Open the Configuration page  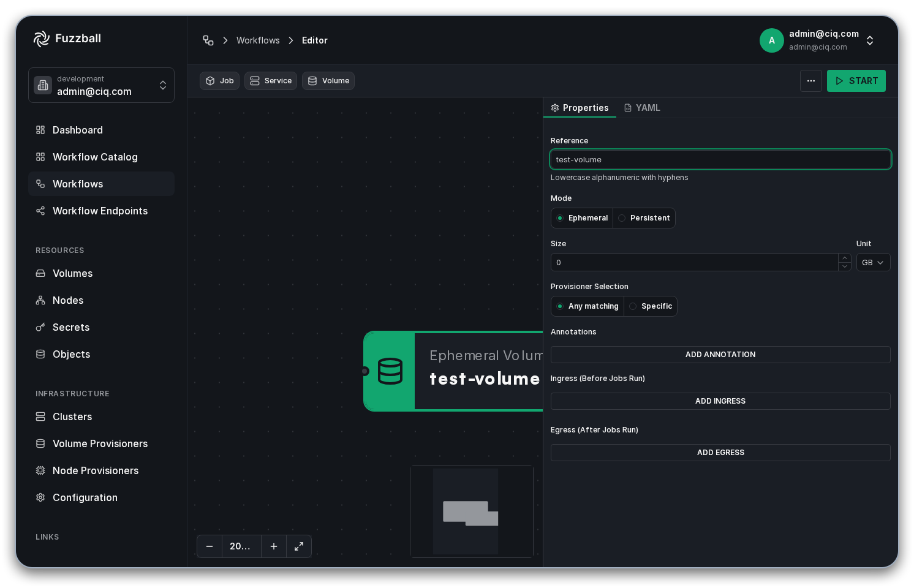click(101, 497)
